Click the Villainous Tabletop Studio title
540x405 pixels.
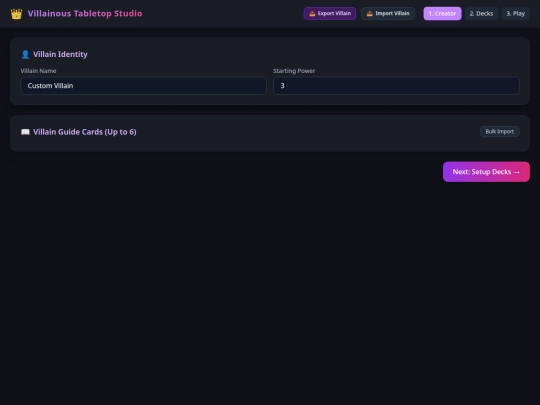coord(85,13)
